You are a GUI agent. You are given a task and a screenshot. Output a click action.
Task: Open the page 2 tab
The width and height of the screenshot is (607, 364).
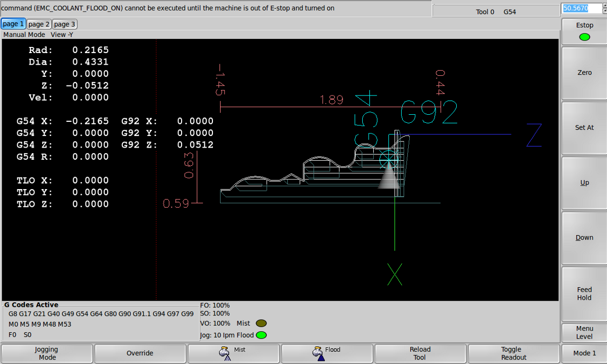[39, 24]
